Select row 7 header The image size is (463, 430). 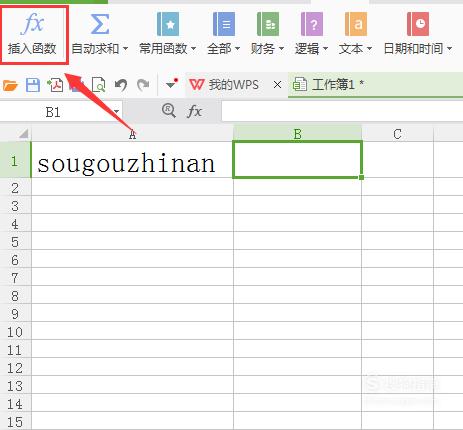click(15, 278)
